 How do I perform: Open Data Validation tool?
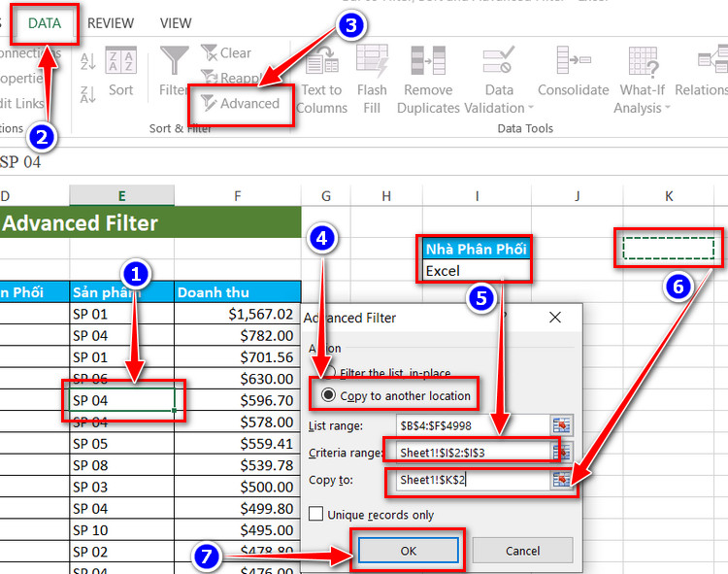499,80
